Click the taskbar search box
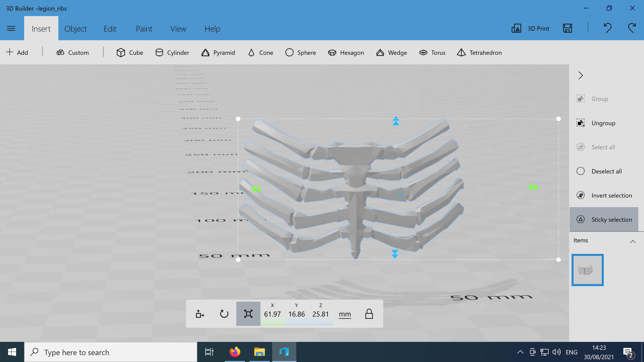644x362 pixels. (111, 352)
